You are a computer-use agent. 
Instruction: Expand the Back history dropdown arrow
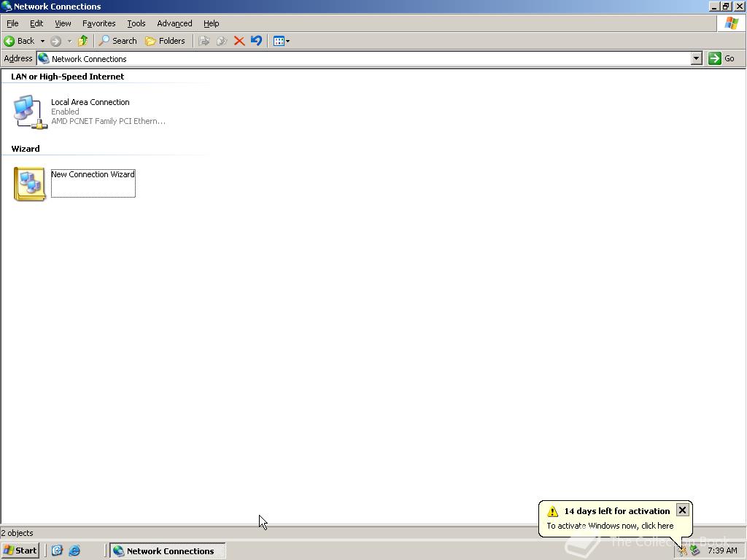coord(42,41)
